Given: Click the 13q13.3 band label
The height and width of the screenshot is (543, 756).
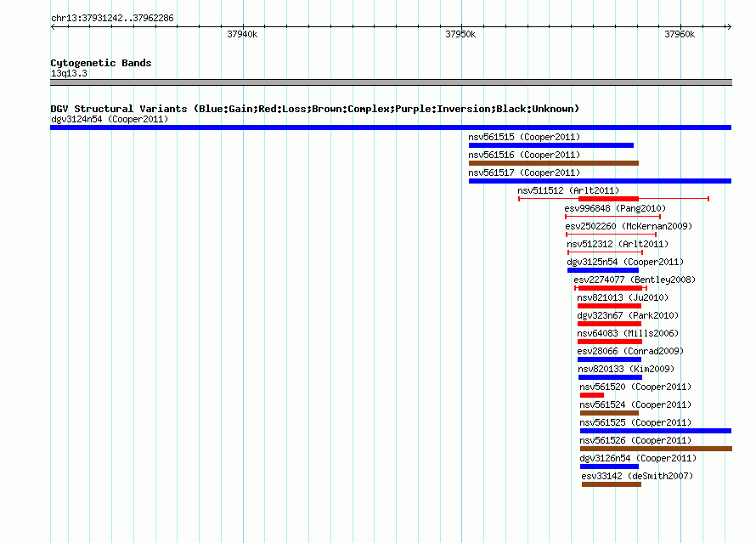Looking at the screenshot, I should tap(69, 73).
